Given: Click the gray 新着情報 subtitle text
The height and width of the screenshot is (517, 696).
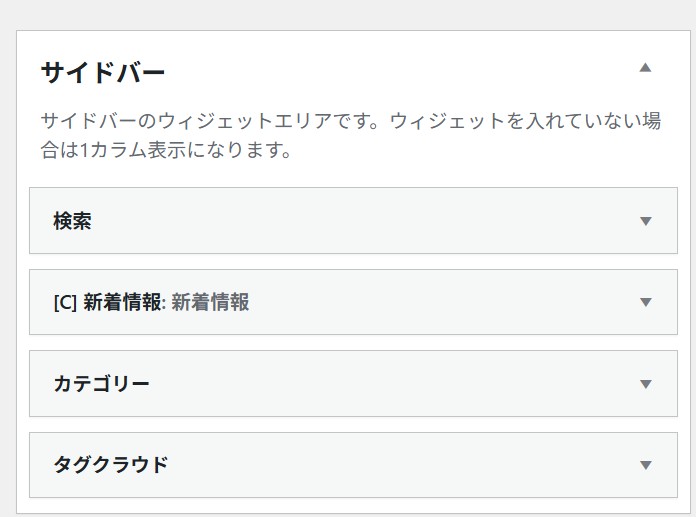Looking at the screenshot, I should (x=210, y=302).
